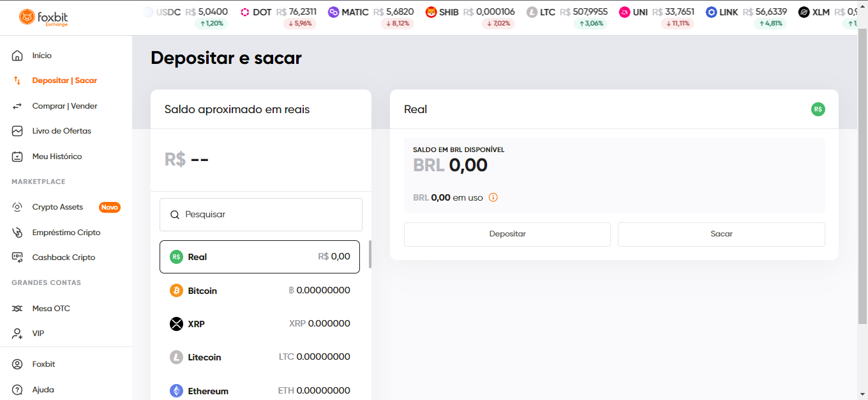Click the Ajuda question mark icon
The height and width of the screenshot is (400, 868).
tap(18, 389)
